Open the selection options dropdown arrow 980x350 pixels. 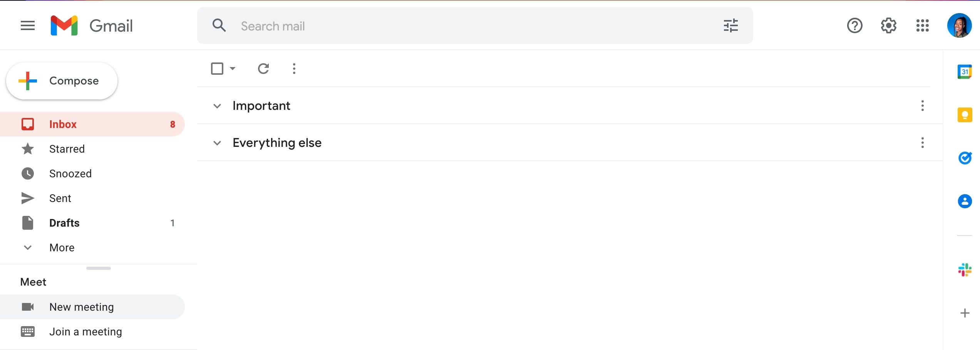tap(232, 69)
